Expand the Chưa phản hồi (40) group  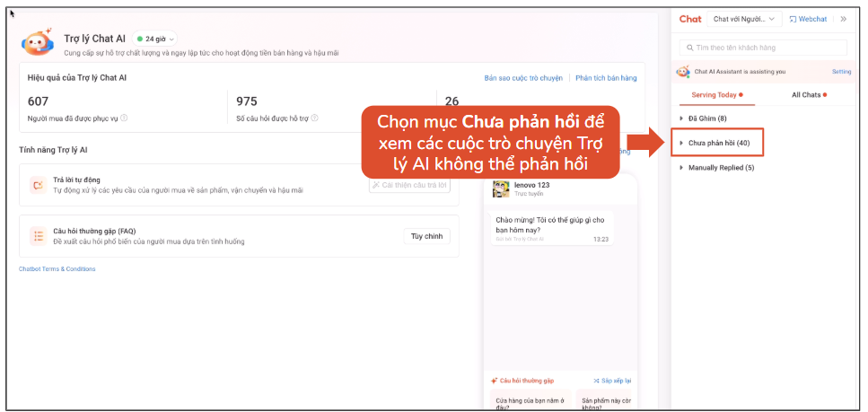pyautogui.click(x=717, y=143)
